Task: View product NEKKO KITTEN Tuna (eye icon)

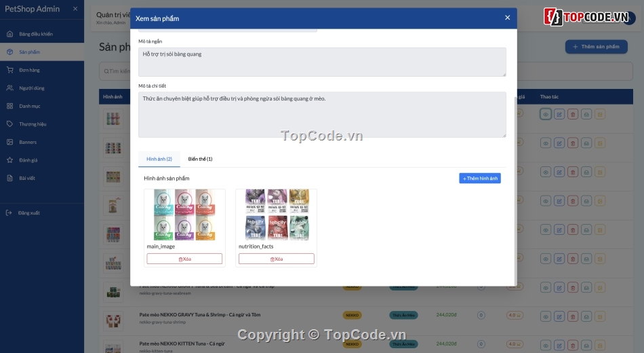Action: (x=546, y=345)
